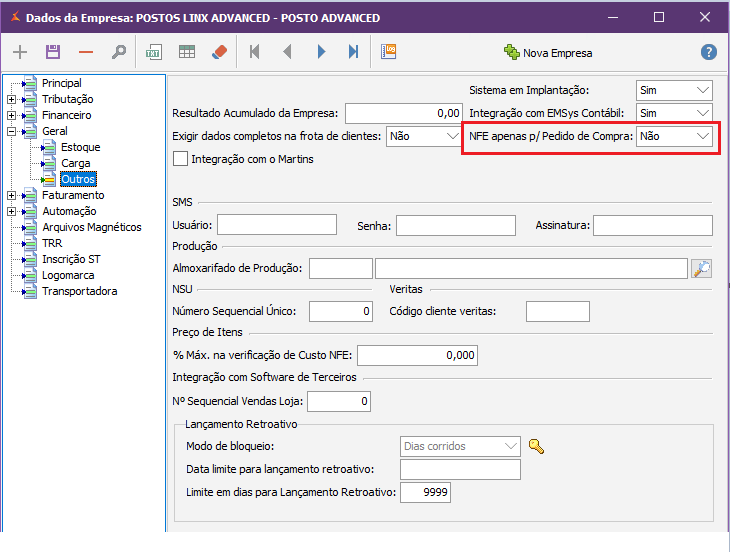Select Logomarca in the tree

(x=68, y=276)
